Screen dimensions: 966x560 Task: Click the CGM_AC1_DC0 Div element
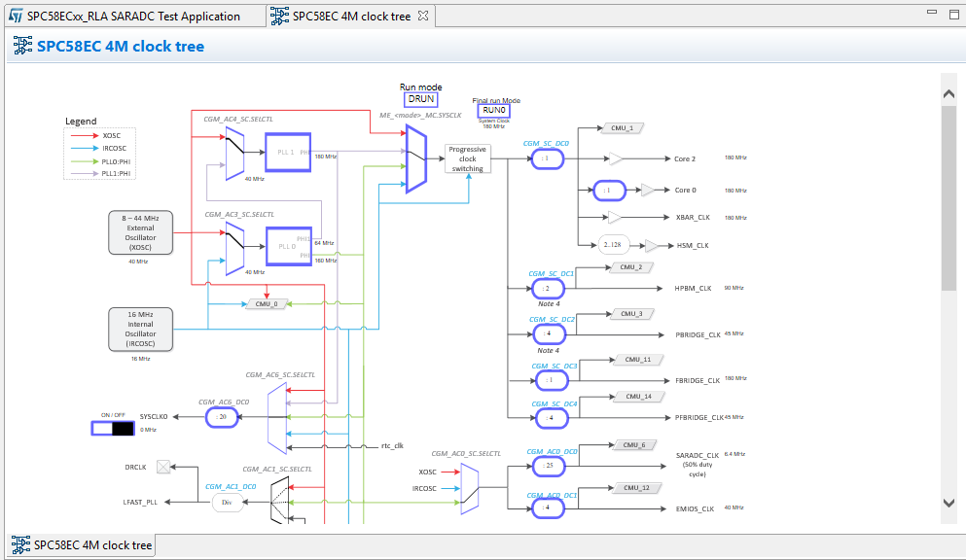point(227,503)
